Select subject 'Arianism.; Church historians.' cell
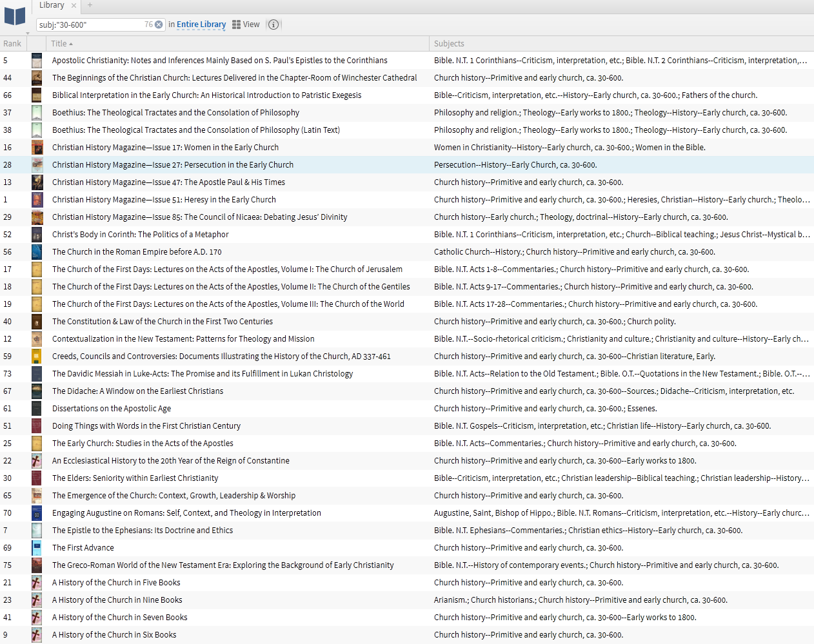 point(581,600)
